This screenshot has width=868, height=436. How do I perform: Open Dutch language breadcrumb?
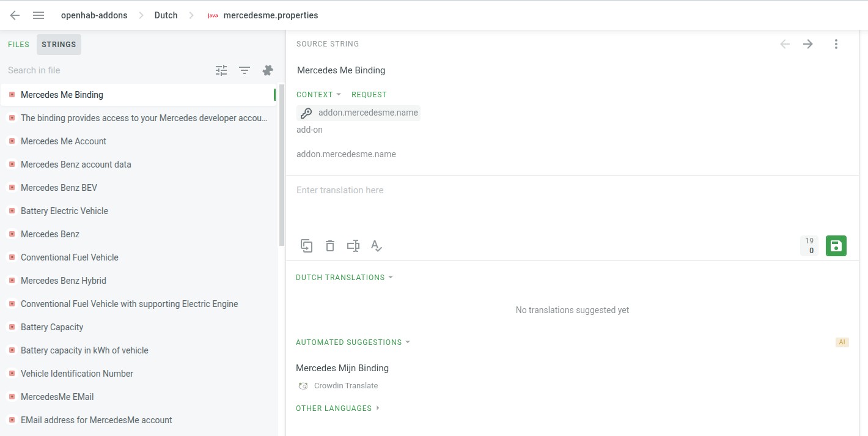click(x=166, y=15)
